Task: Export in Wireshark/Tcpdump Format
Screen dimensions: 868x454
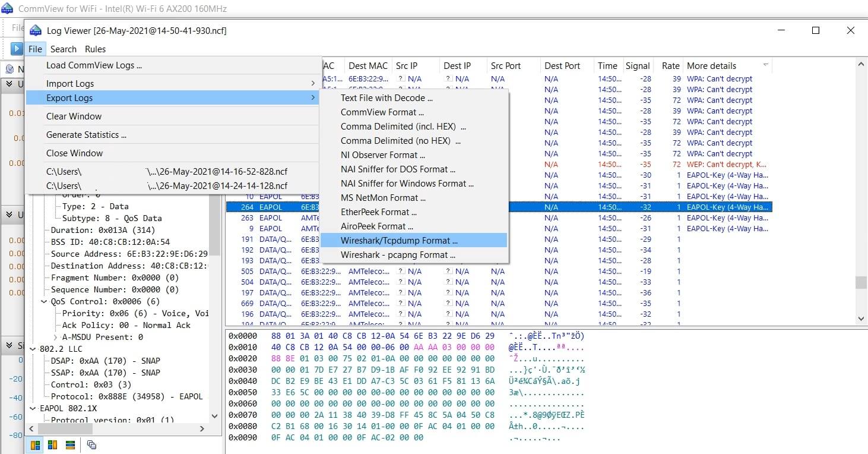Action: [414, 241]
